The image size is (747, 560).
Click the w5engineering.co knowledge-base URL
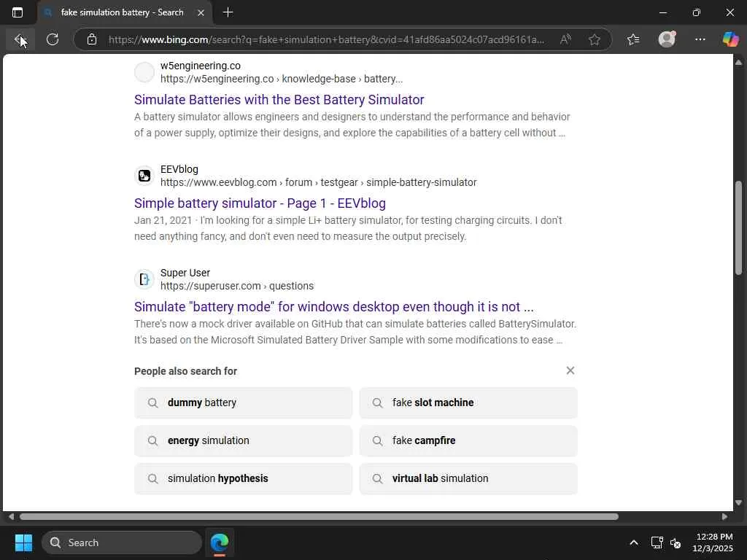pyautogui.click(x=282, y=79)
